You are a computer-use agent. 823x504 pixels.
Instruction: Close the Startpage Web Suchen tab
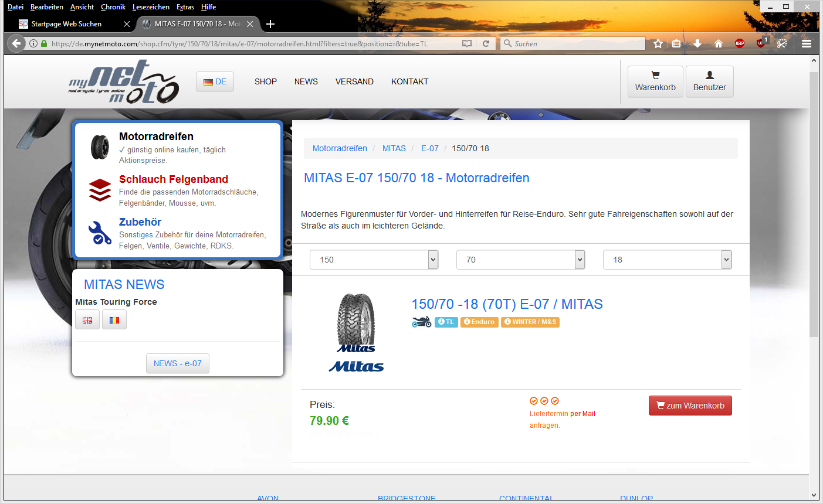point(127,24)
